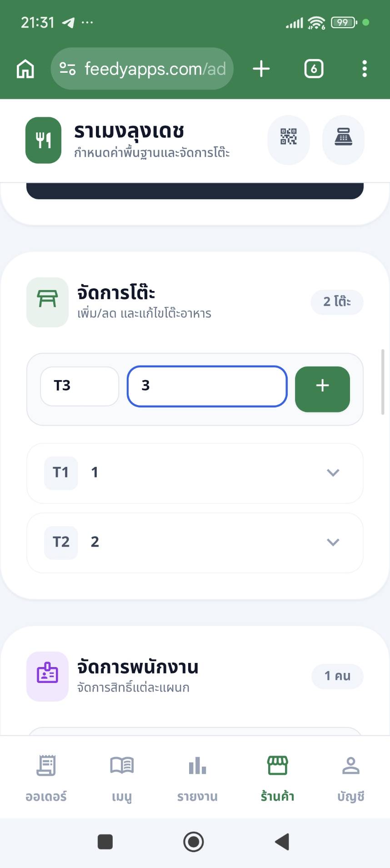This screenshot has width=390, height=868.
Task: Open the browser three-dot menu
Action: click(x=364, y=69)
